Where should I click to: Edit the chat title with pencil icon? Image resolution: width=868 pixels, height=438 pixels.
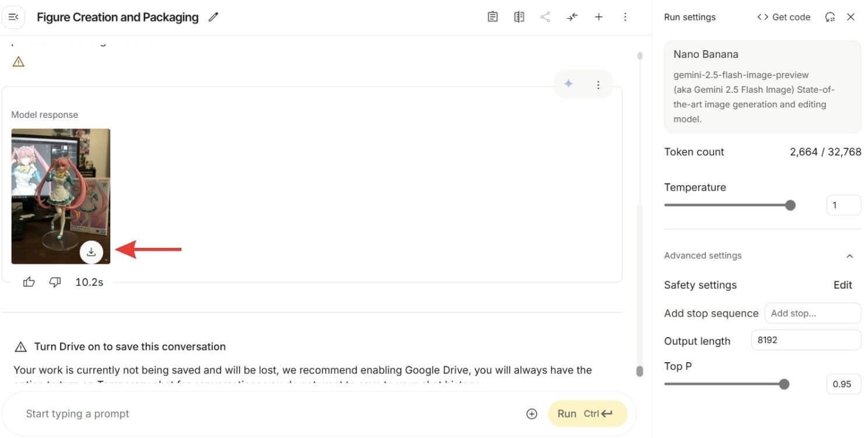pos(213,17)
